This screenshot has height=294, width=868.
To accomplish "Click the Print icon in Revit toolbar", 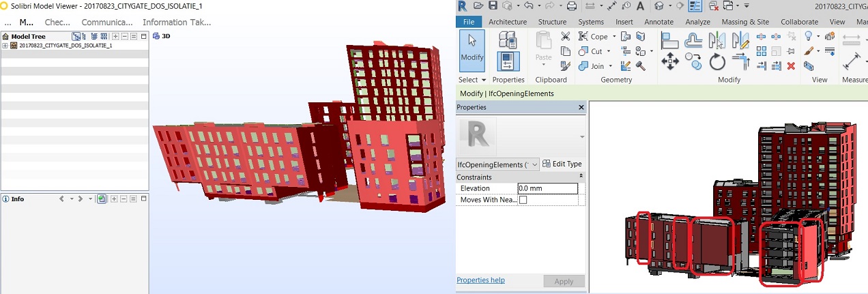I will tap(572, 6).
